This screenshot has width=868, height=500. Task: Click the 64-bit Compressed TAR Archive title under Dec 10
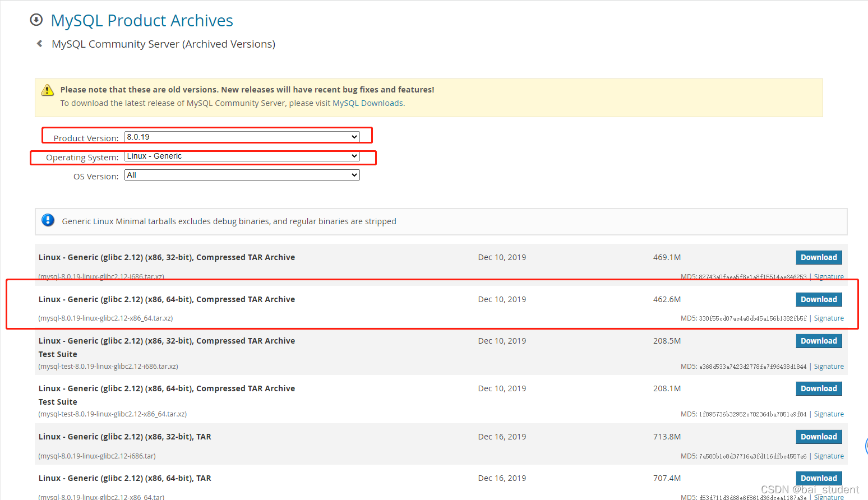[x=167, y=299]
